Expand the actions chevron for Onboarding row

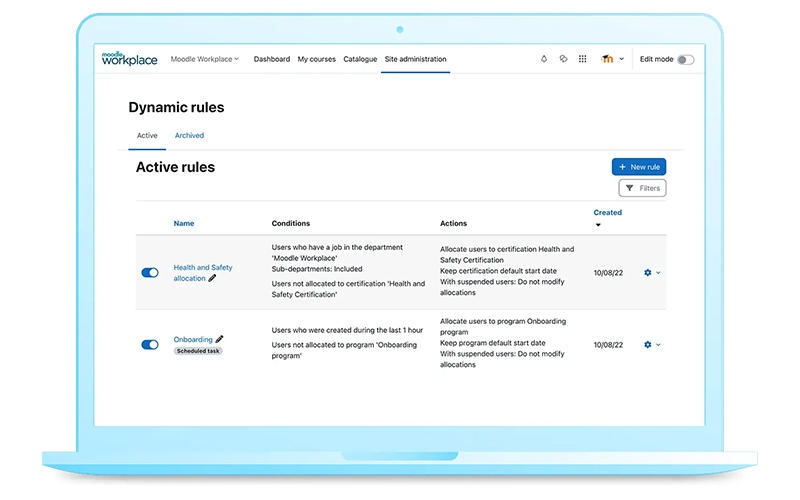tap(658, 345)
